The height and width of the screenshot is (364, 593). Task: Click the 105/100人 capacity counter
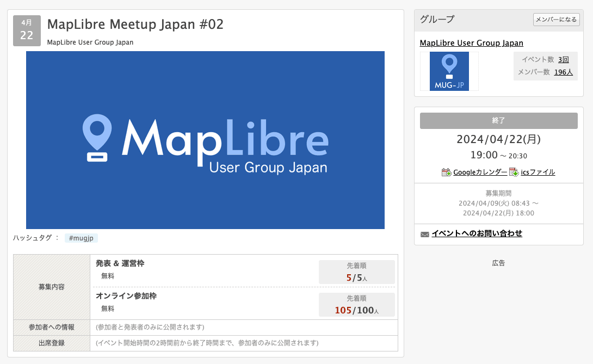357,310
